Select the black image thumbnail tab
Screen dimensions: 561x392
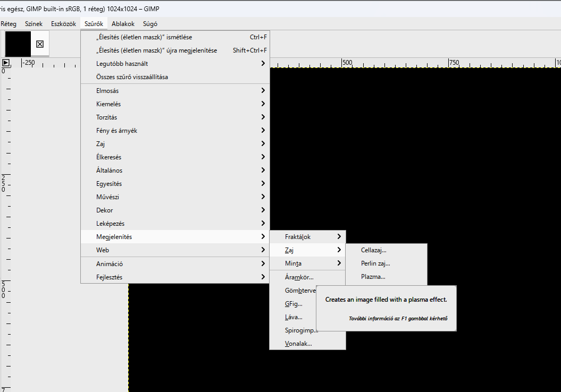click(x=18, y=44)
